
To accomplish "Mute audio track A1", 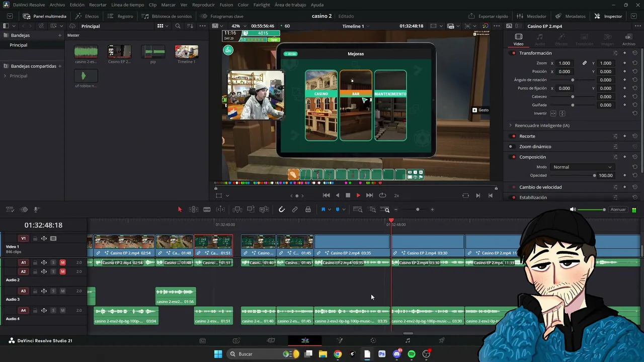I will click(63, 262).
